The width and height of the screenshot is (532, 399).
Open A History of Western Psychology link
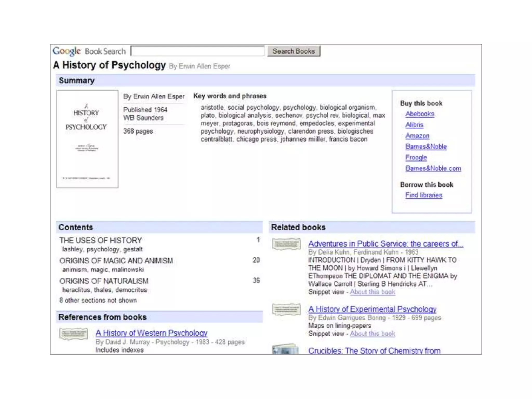click(x=151, y=333)
